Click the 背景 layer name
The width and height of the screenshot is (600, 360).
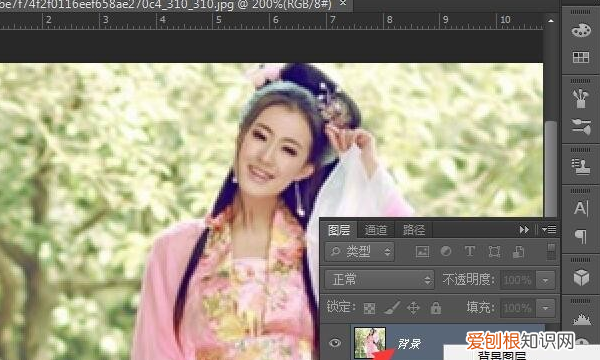tap(409, 344)
